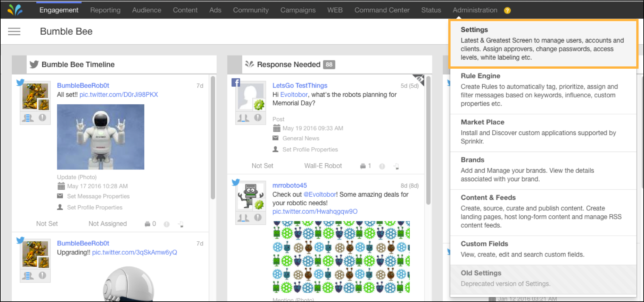Screen dimensions: 644x302
Task: Click calendar icon next to May 19 2016 date
Action: pyautogui.click(x=276, y=128)
